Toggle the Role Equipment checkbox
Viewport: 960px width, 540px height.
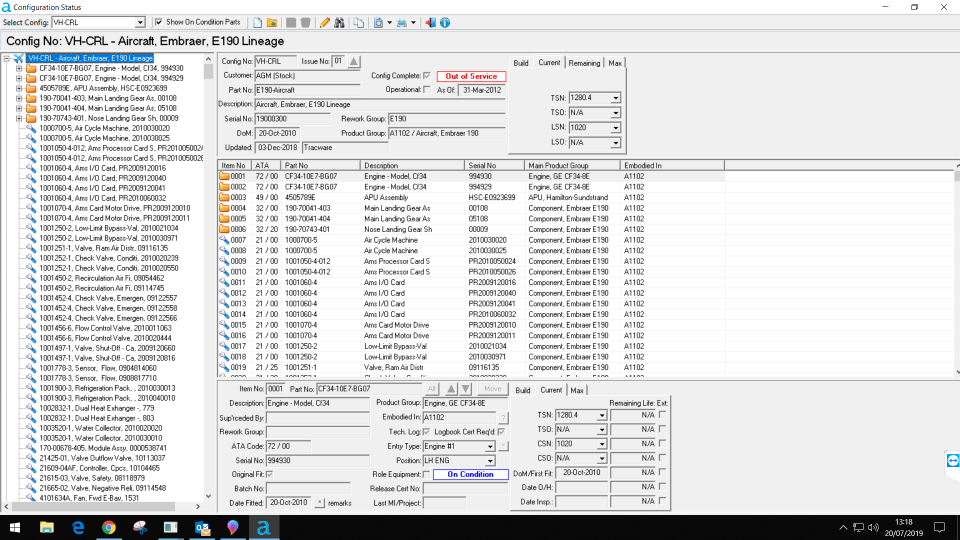(427, 474)
